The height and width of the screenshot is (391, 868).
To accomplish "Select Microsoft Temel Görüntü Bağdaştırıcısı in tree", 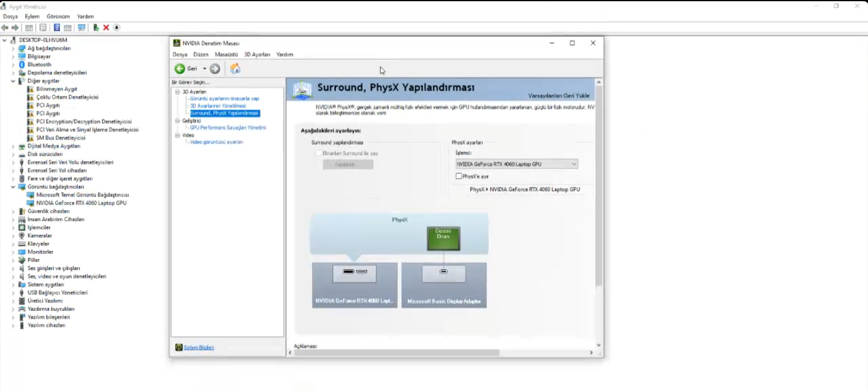I will pyautogui.click(x=83, y=195).
